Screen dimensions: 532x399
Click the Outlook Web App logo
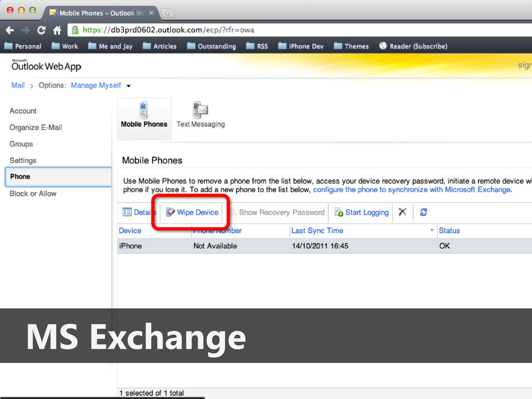point(46,65)
